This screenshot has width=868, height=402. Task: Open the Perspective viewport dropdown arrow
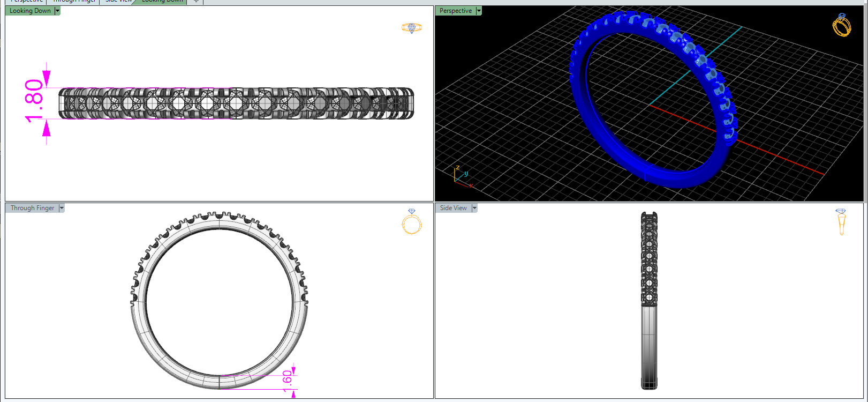tap(479, 11)
